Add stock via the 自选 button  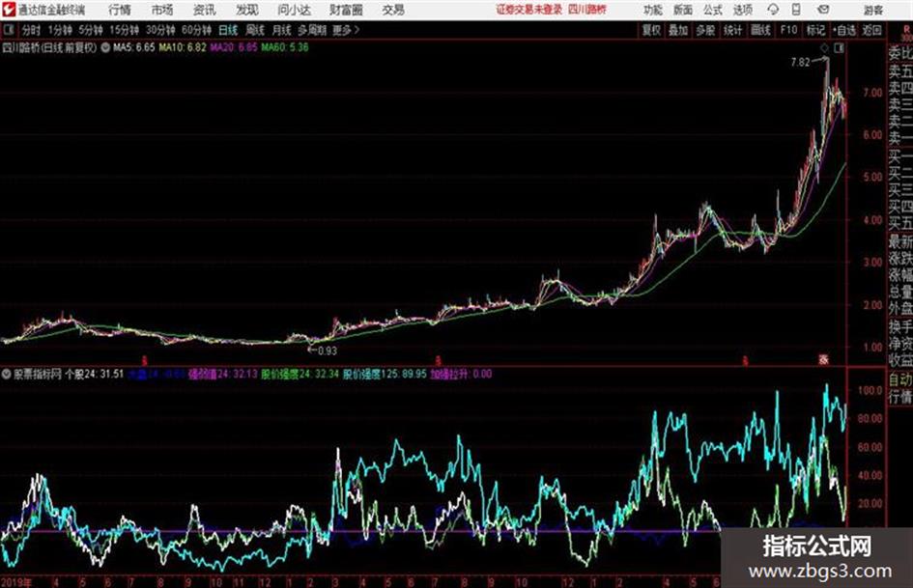(843, 30)
